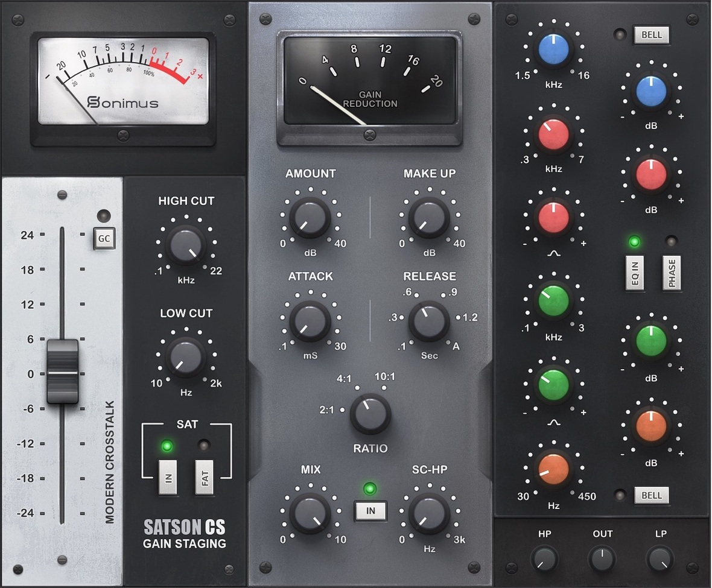Click the -18 mark on the fader scale
Viewport: 712px width, 588px height.
pos(25,478)
